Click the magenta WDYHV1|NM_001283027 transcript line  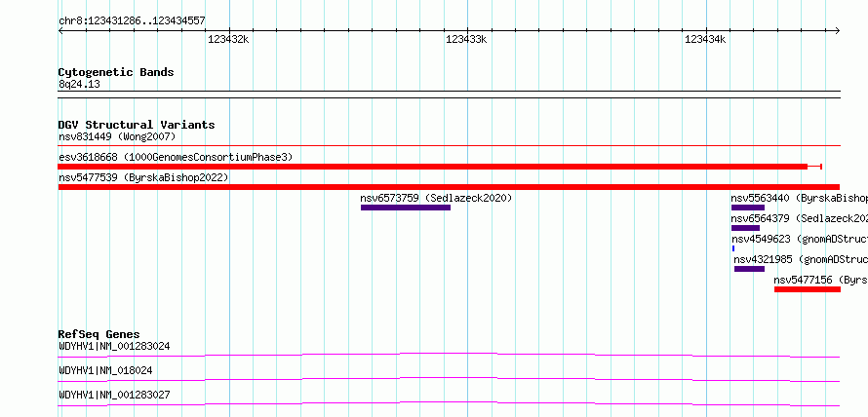(449, 403)
